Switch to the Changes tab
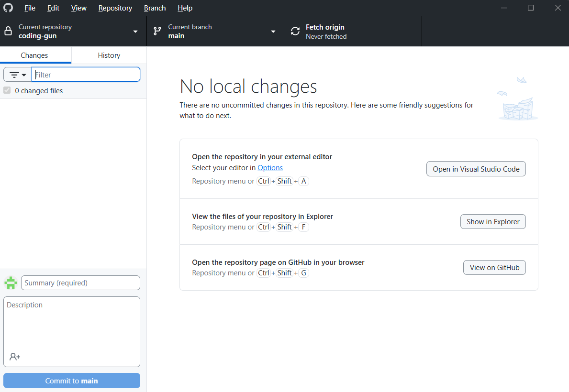Screen dimensions: 569x392 (35, 55)
